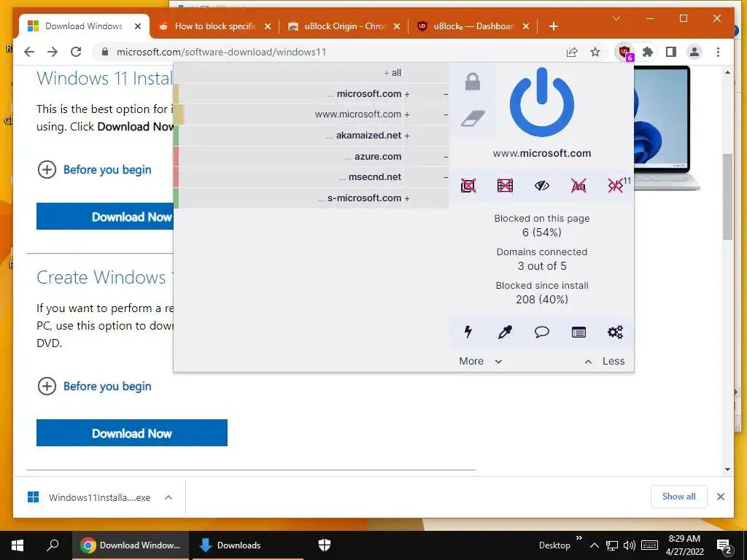The width and height of the screenshot is (747, 560).
Task: Click yellow rule cell for microsoft.com
Action: coord(176,94)
